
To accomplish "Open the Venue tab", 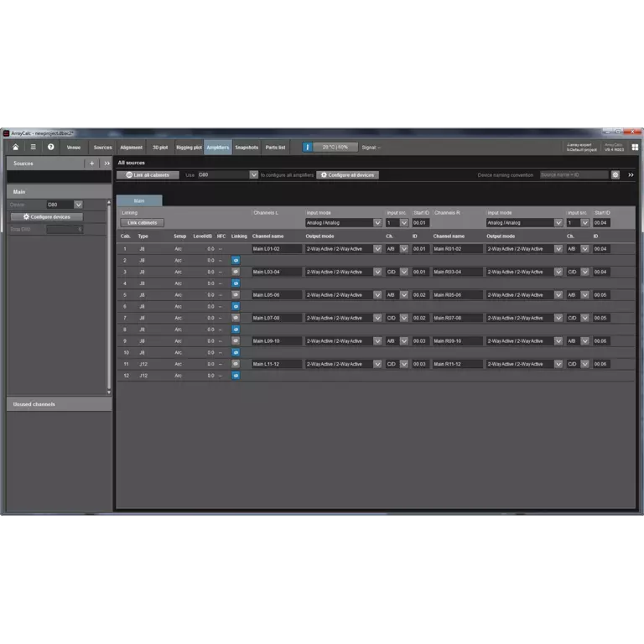I will pyautogui.click(x=74, y=148).
